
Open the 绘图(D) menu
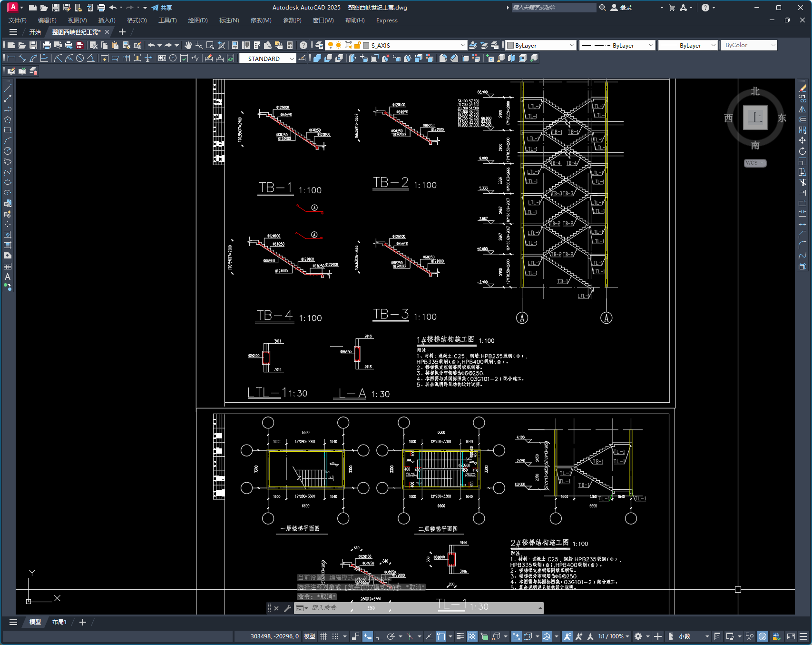[x=198, y=20]
